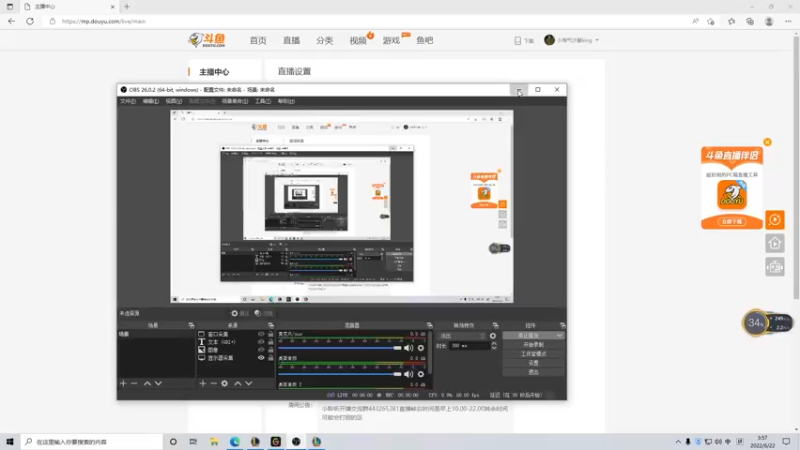Remove the selected scene with the minus icon
Viewport: 800px width, 450px height.
tap(134, 383)
